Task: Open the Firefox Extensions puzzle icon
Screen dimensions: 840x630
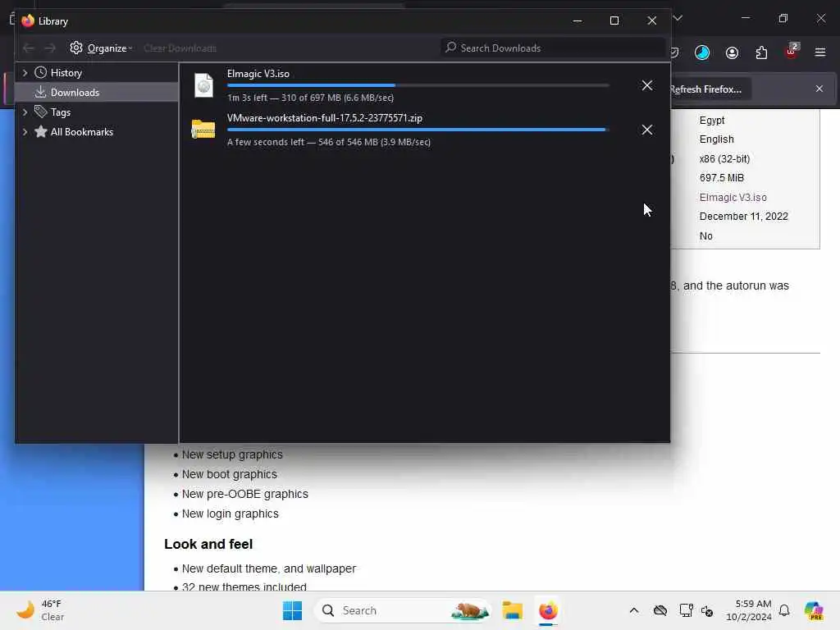Action: click(761, 52)
